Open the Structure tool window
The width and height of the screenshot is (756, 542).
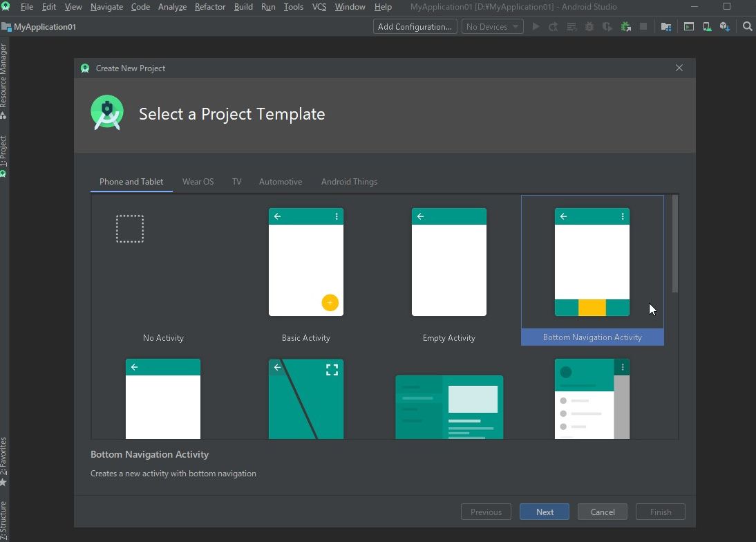click(6, 518)
